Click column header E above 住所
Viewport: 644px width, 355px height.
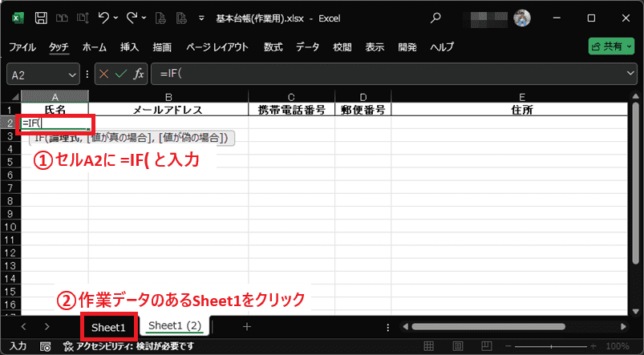click(509, 97)
